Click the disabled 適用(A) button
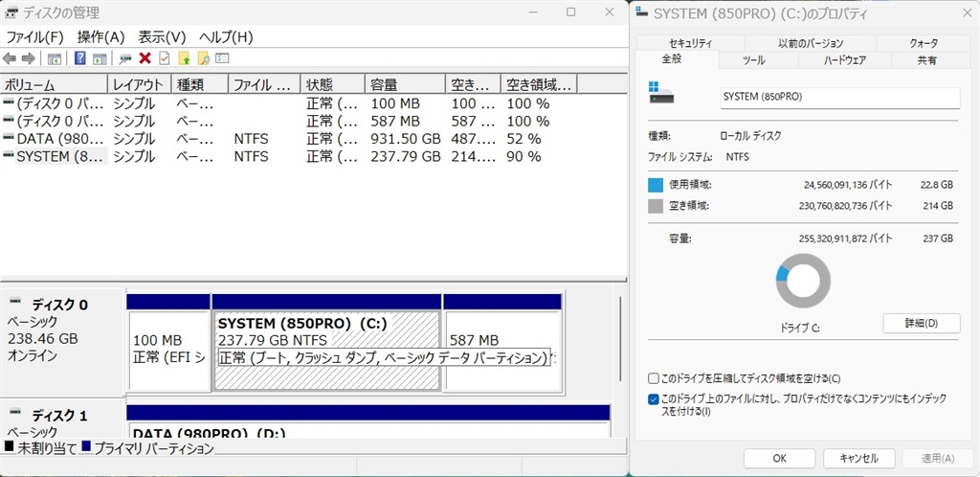This screenshot has height=477, width=980. [938, 458]
